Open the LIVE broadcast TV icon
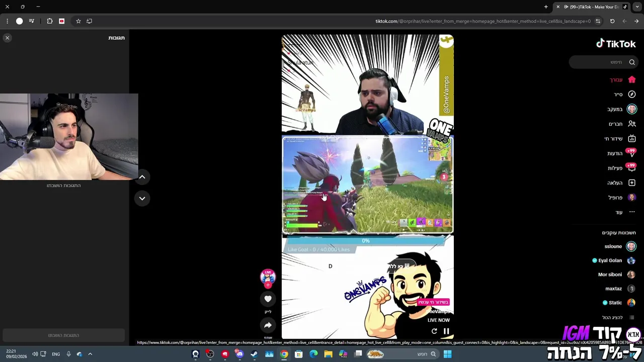The width and height of the screenshot is (644, 362). pyautogui.click(x=632, y=138)
